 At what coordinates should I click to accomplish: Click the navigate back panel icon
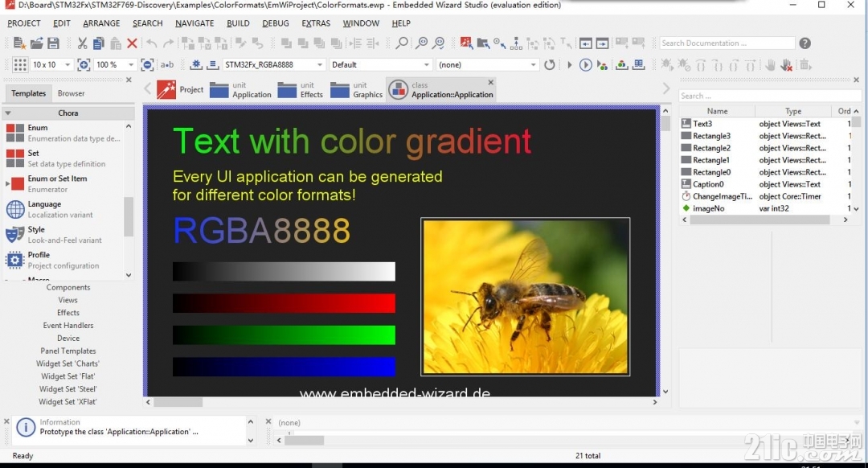(586, 43)
